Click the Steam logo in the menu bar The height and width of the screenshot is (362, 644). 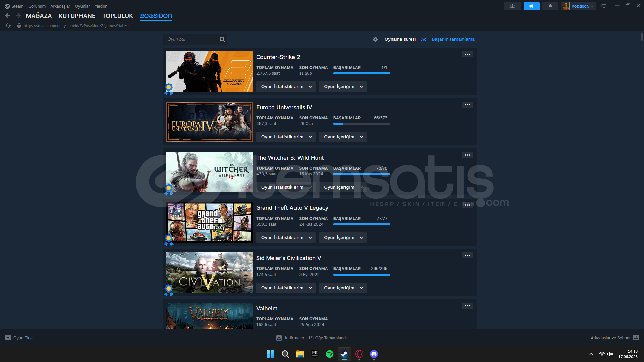7,6
